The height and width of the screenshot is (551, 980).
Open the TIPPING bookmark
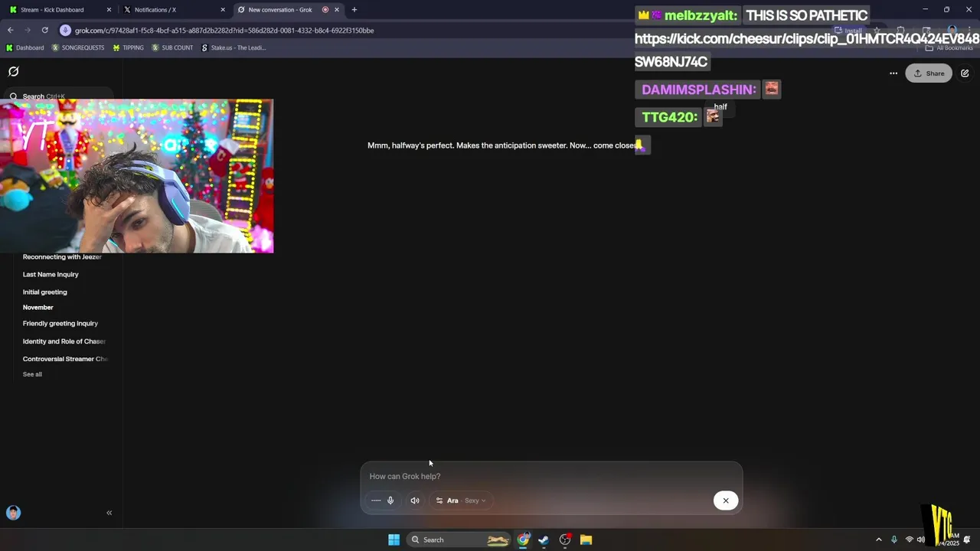coord(128,47)
